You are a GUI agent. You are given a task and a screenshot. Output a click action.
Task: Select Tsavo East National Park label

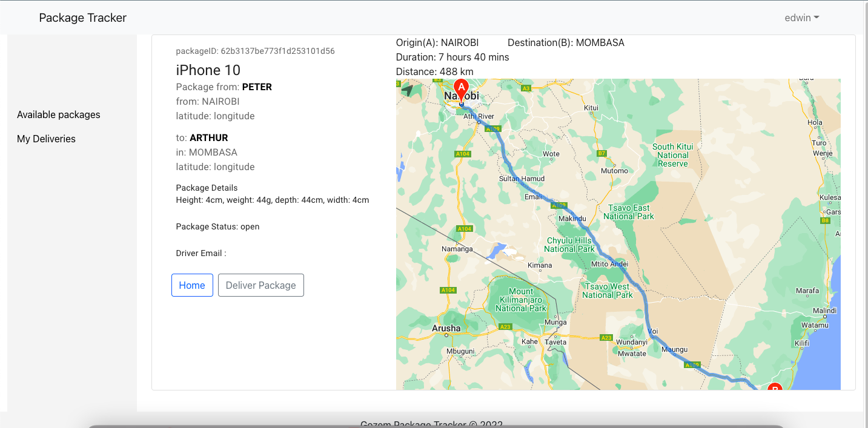click(x=629, y=212)
